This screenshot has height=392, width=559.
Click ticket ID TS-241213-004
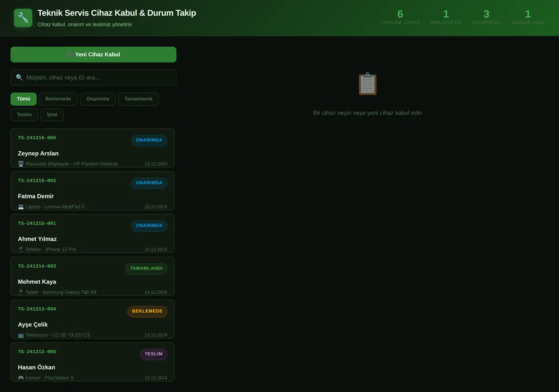[x=37, y=309]
